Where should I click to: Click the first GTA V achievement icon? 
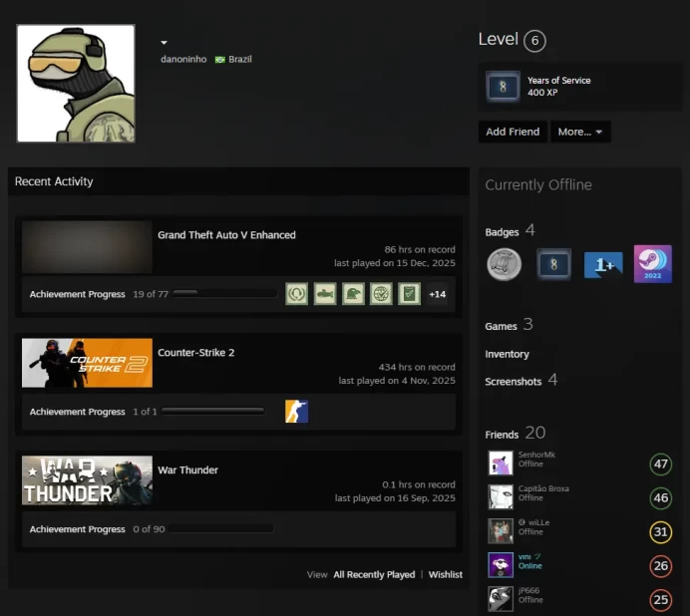pyautogui.click(x=296, y=294)
